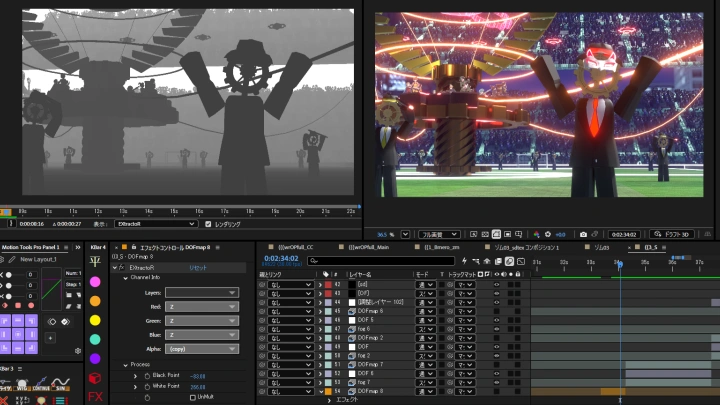This screenshot has height=405, width=720.
Task: Click the reset exposure icon in viewer toolbar
Action: pyautogui.click(x=548, y=235)
